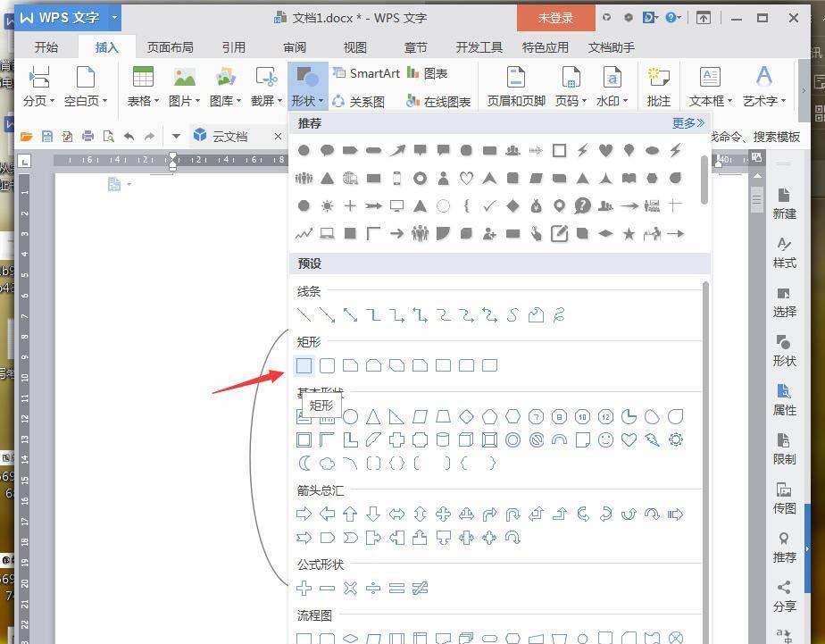Image resolution: width=825 pixels, height=644 pixels.
Task: Click 传图 in the right sidebar
Action: [x=784, y=498]
